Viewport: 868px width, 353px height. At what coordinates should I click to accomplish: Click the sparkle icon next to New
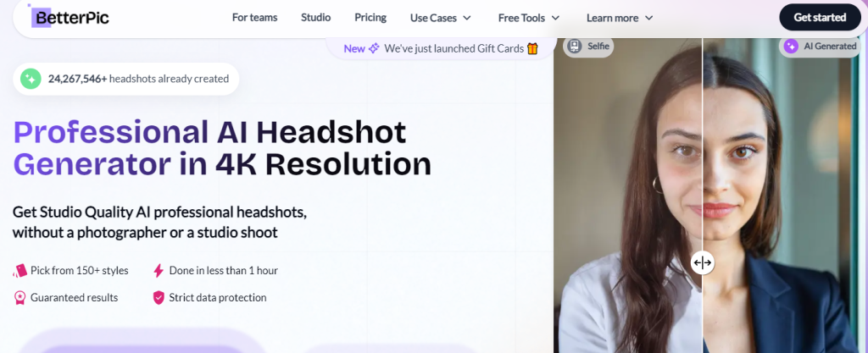(373, 48)
